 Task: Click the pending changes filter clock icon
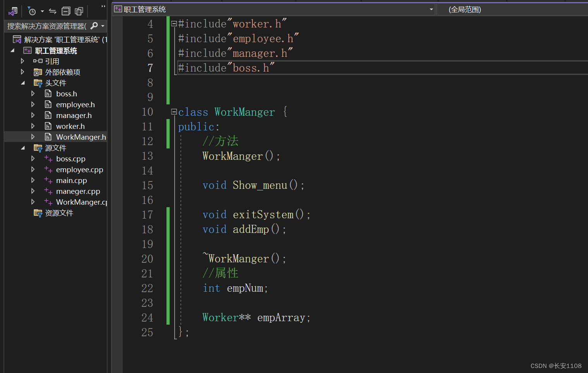click(x=32, y=11)
